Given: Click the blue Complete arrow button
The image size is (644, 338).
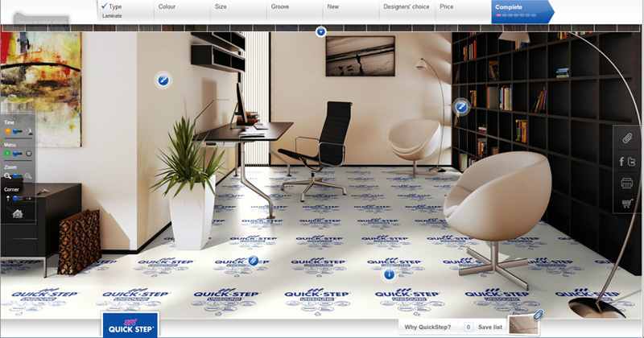Looking at the screenshot, I should [522, 11].
